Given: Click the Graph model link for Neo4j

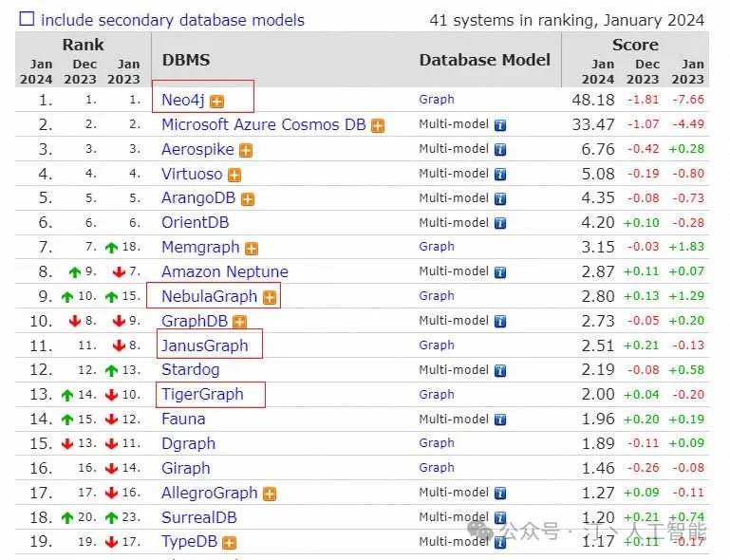Looking at the screenshot, I should (x=437, y=100).
